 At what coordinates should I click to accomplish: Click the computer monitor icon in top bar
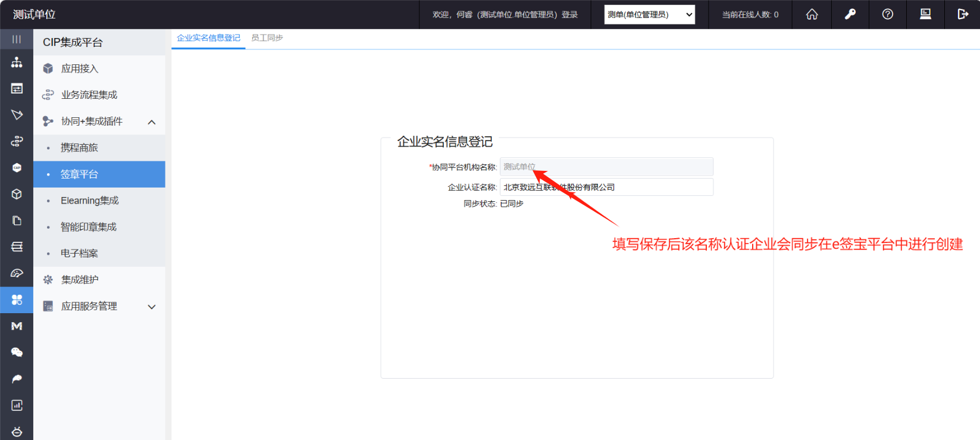925,14
